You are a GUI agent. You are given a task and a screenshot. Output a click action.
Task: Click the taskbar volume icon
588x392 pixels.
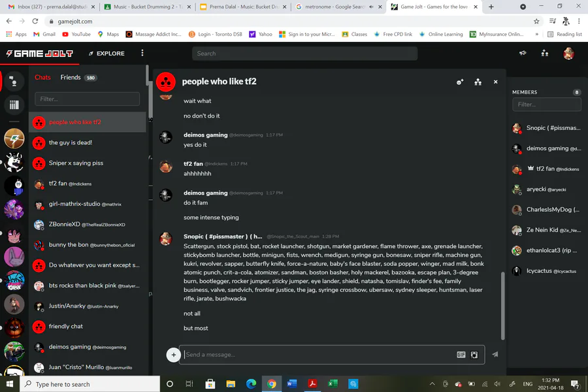[497, 384]
